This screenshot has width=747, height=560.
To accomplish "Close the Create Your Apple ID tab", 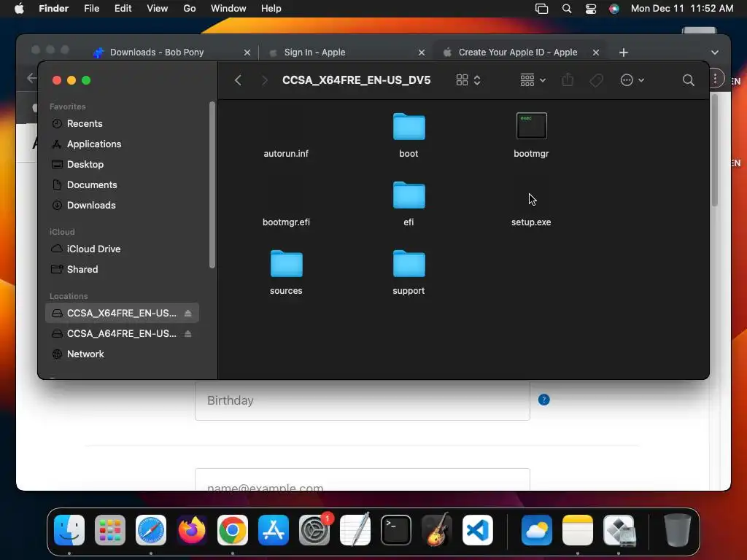I will 595,52.
